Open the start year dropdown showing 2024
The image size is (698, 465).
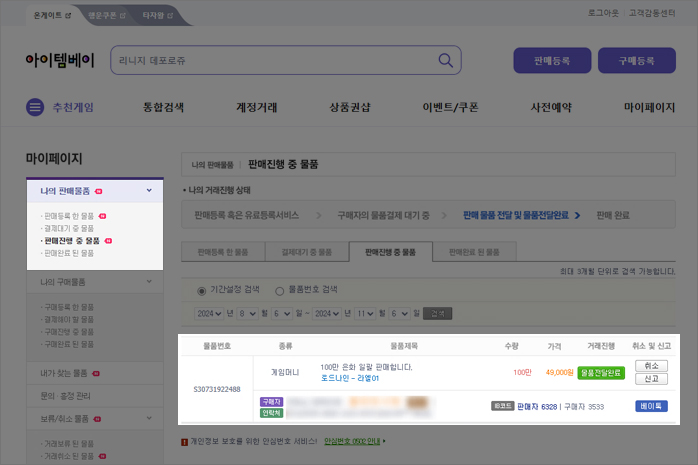[x=209, y=314]
